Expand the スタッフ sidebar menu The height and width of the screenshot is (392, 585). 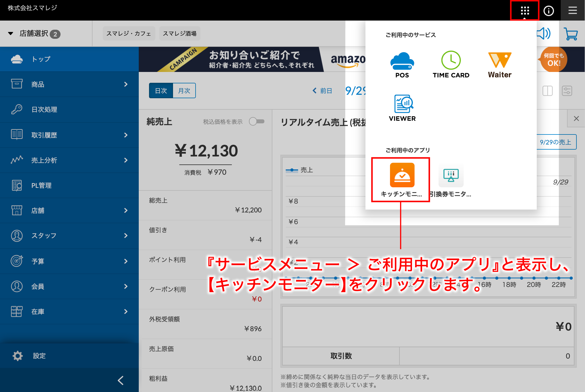69,236
